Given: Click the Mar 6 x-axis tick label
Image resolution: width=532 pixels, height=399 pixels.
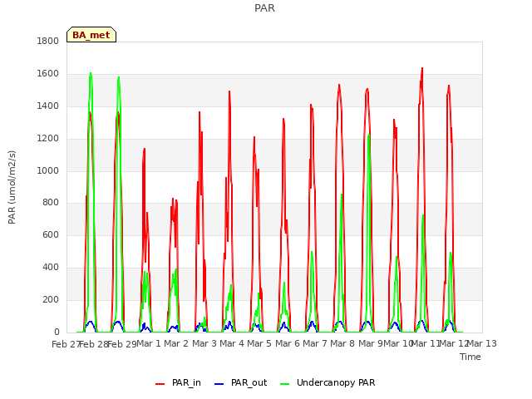Looking at the screenshot, I should pos(288,343).
